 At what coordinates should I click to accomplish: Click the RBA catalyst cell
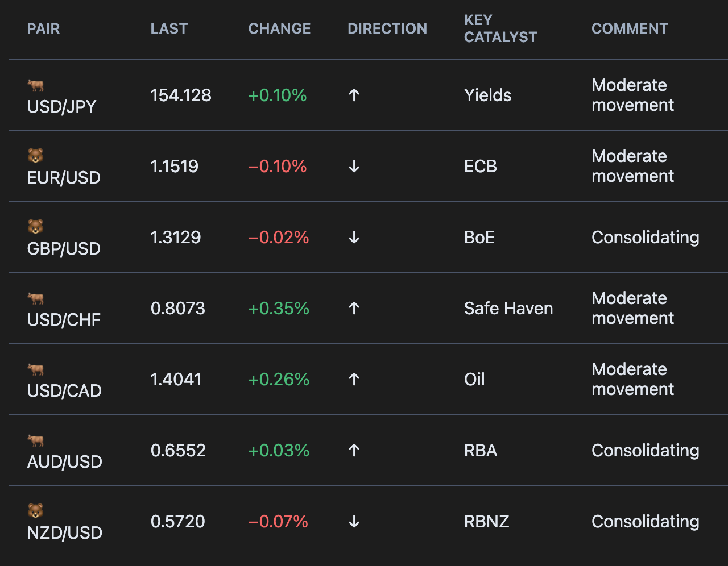point(481,450)
